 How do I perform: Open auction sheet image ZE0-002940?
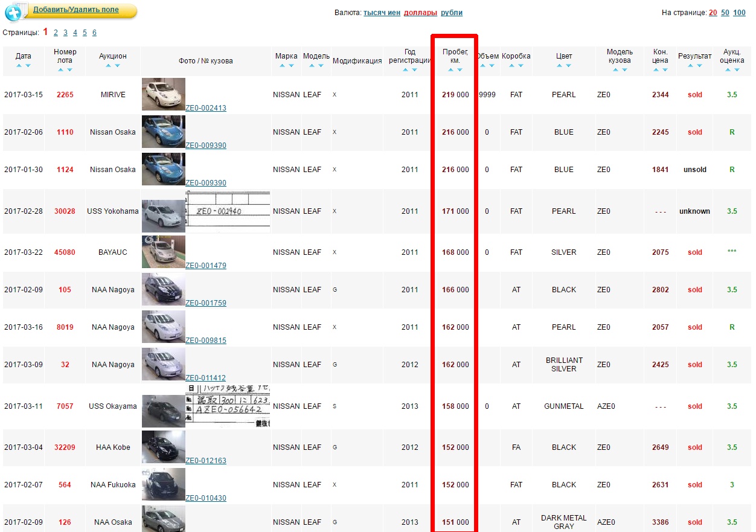click(x=228, y=211)
